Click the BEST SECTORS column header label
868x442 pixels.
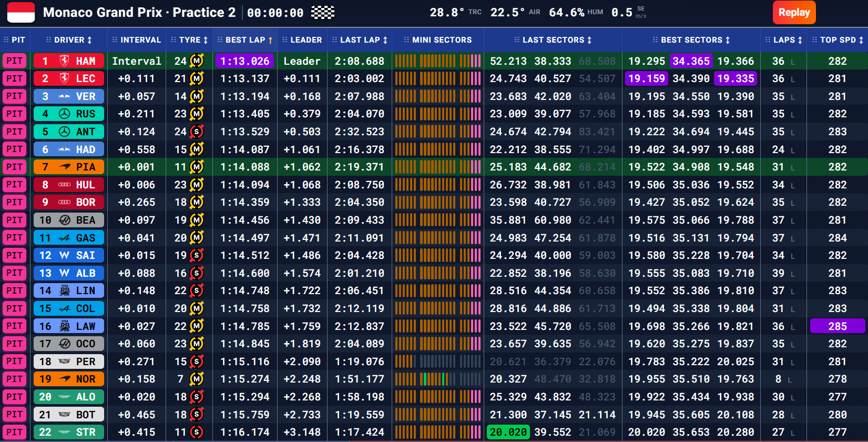coord(692,40)
